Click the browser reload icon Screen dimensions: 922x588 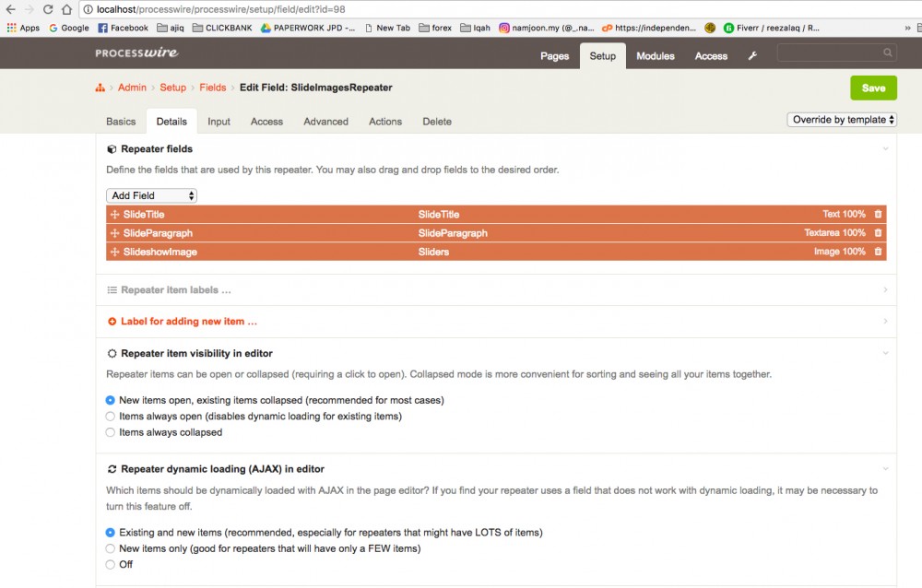coord(47,9)
